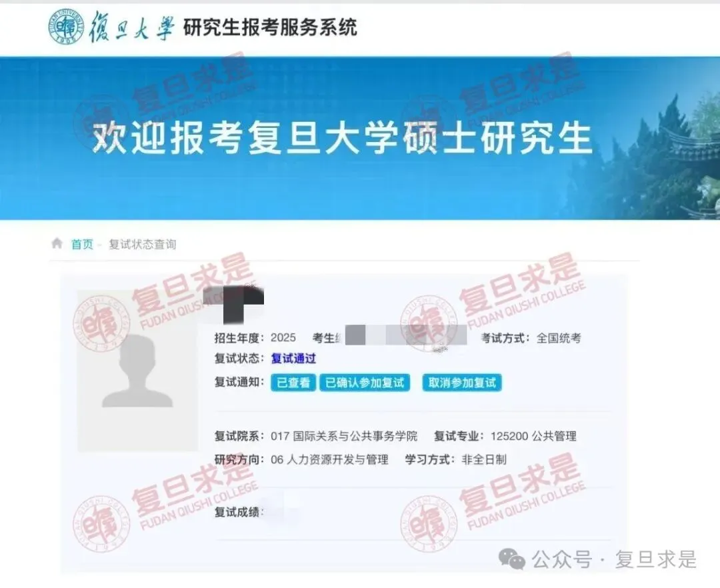Click the 017 国际关系与公共事务学院 department text
The image size is (720, 588).
click(x=344, y=436)
